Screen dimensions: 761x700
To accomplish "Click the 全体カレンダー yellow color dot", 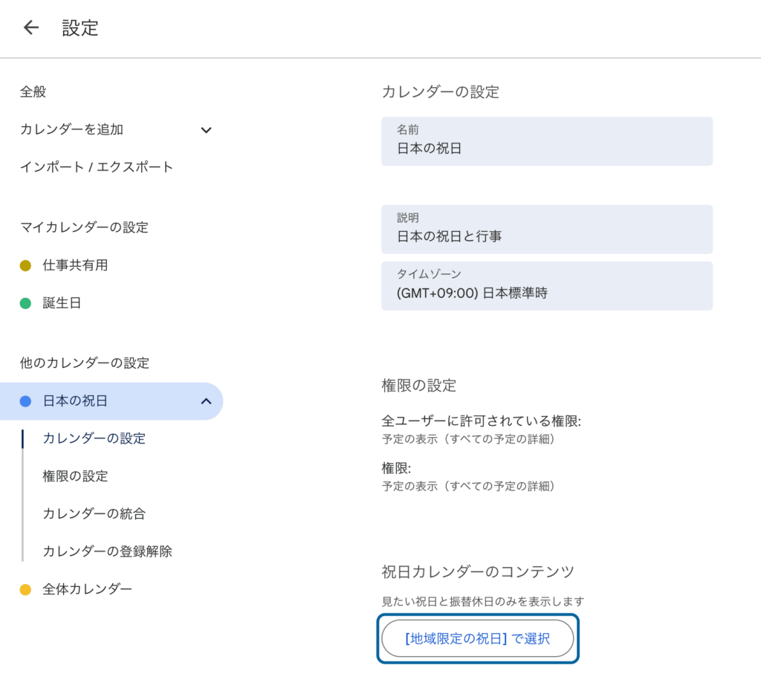I will pos(25,590).
